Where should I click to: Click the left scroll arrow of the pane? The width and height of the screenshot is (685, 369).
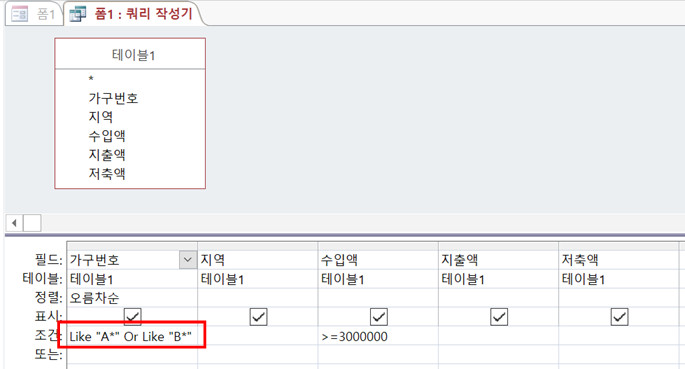tap(14, 223)
